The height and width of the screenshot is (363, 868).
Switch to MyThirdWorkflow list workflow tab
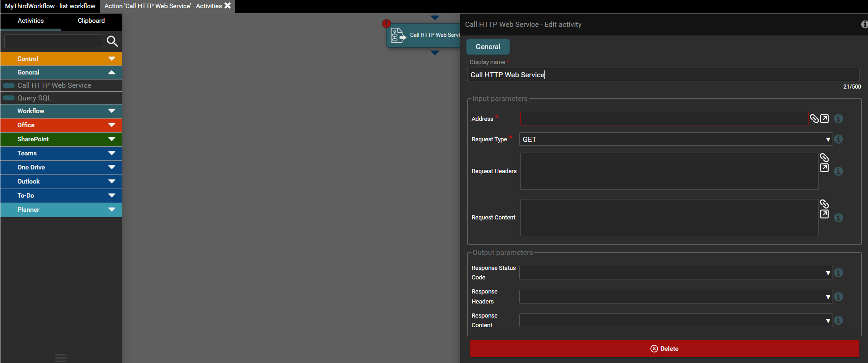click(x=50, y=6)
